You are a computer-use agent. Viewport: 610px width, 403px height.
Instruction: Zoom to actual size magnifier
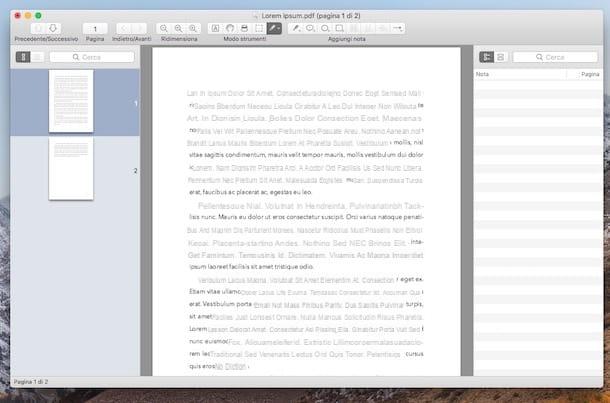pyautogui.click(x=193, y=28)
